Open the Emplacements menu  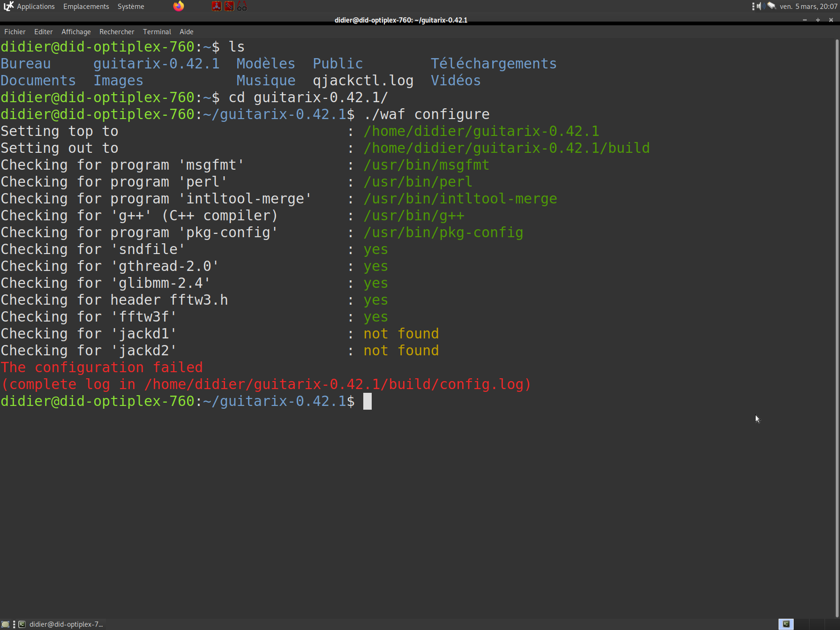coord(86,7)
